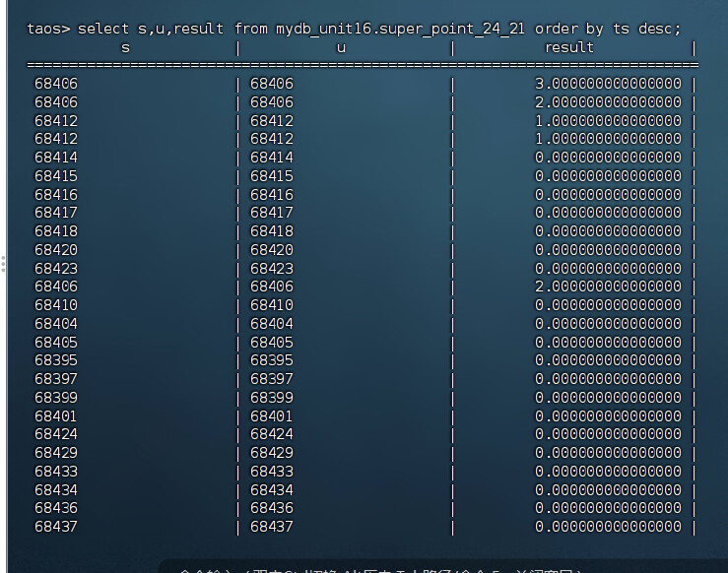
Task: Click 68414 in the s column
Action: [56, 158]
